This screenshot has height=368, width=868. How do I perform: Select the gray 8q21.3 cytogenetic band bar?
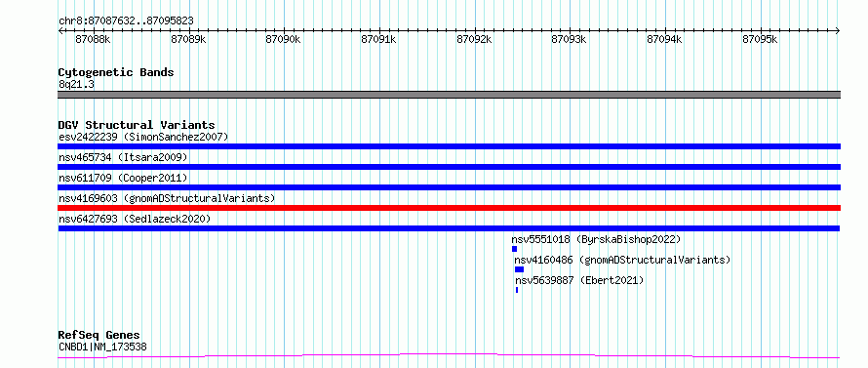point(449,95)
